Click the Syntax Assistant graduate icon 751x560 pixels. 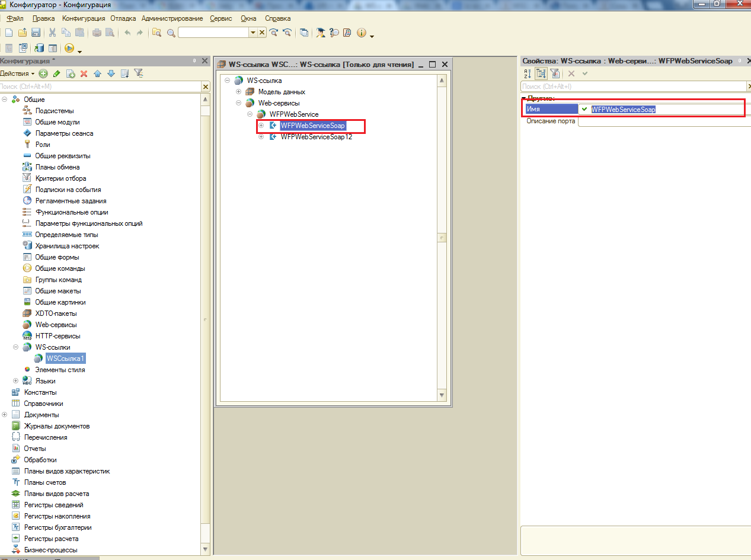pyautogui.click(x=321, y=33)
